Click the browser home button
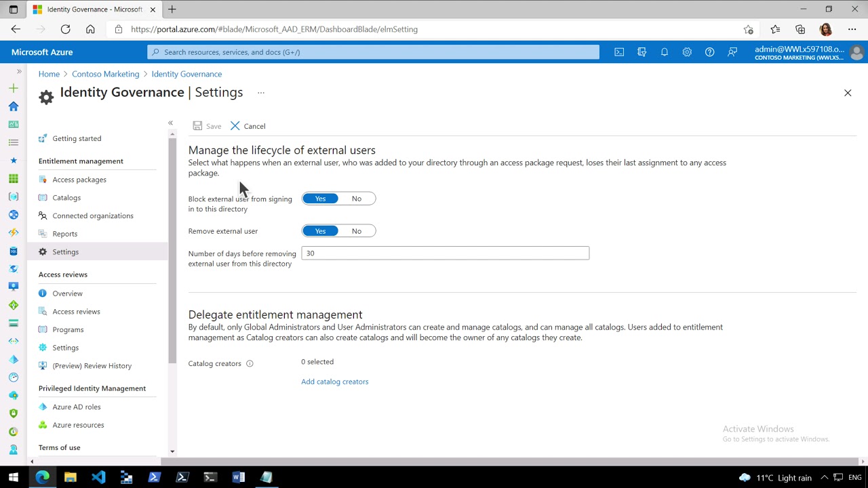868x488 pixels. click(x=90, y=29)
